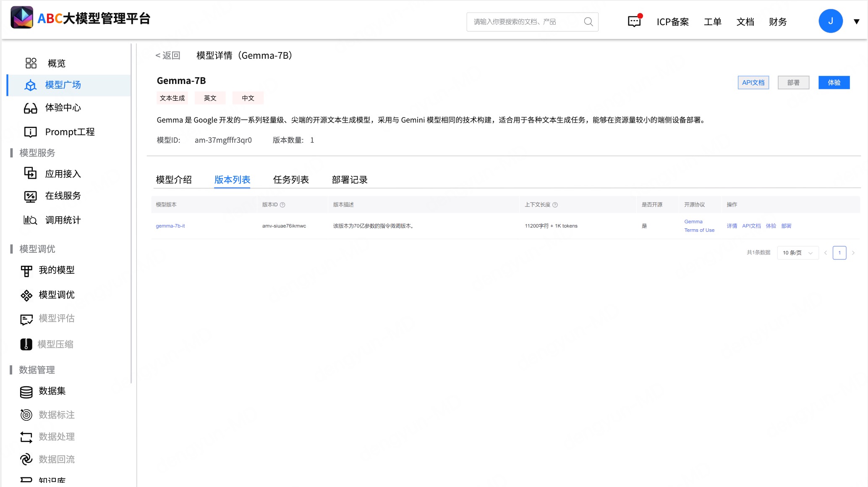Click the 模型广场 cube icon
This screenshot has width=868, height=487.
30,85
